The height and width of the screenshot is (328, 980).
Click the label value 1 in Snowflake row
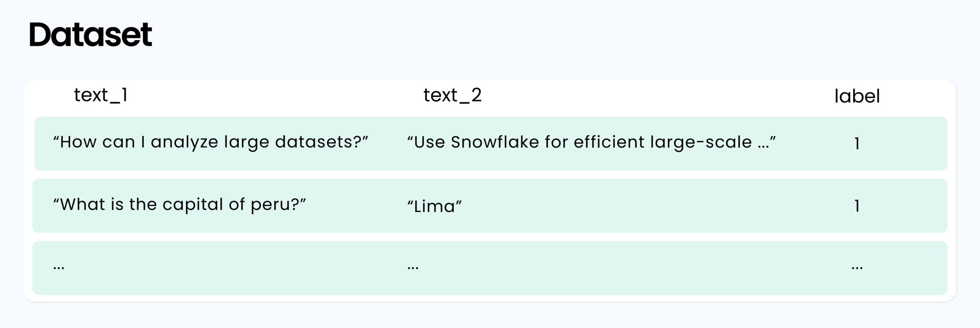(x=857, y=144)
